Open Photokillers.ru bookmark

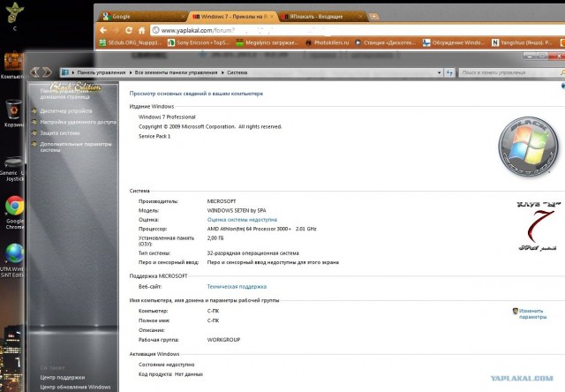(x=328, y=42)
